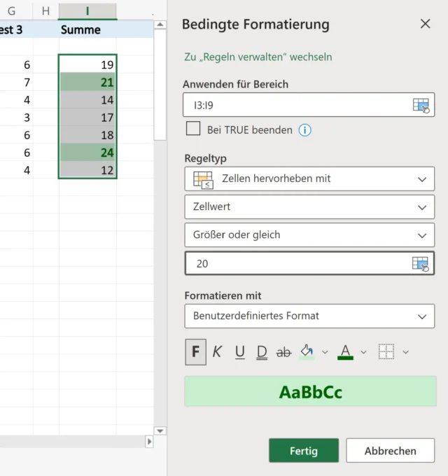Click the font color A icon
Viewport: 448px width, 476px height.
[344, 351]
